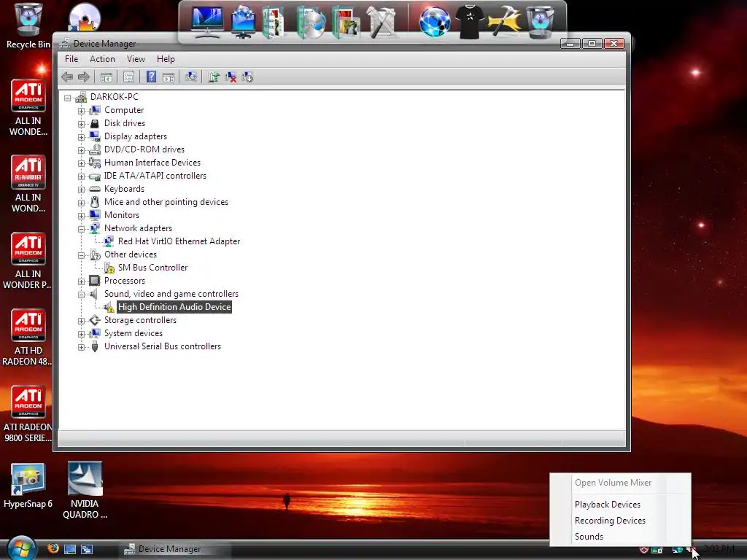
Task: Click the blue globe icon in dock
Action: click(x=434, y=22)
